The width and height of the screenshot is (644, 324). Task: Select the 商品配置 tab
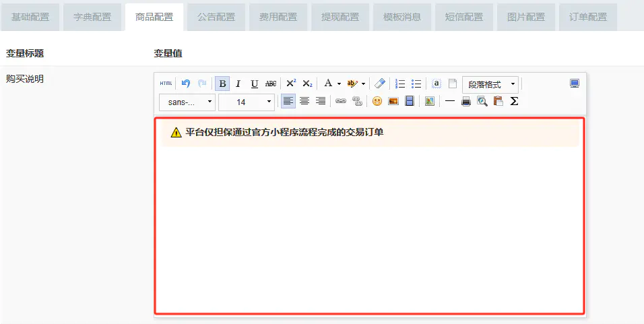[x=154, y=18]
